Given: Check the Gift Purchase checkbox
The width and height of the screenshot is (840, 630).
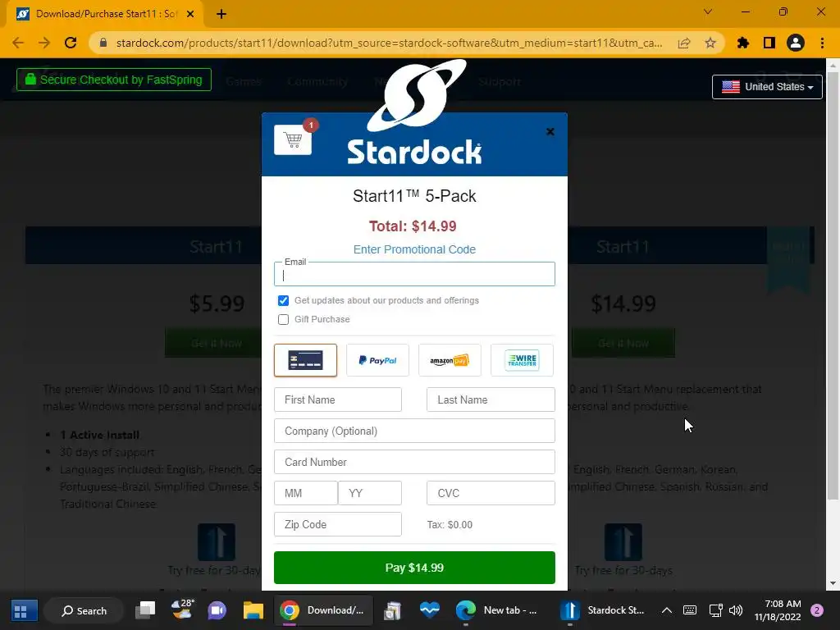Looking at the screenshot, I should pyautogui.click(x=283, y=319).
